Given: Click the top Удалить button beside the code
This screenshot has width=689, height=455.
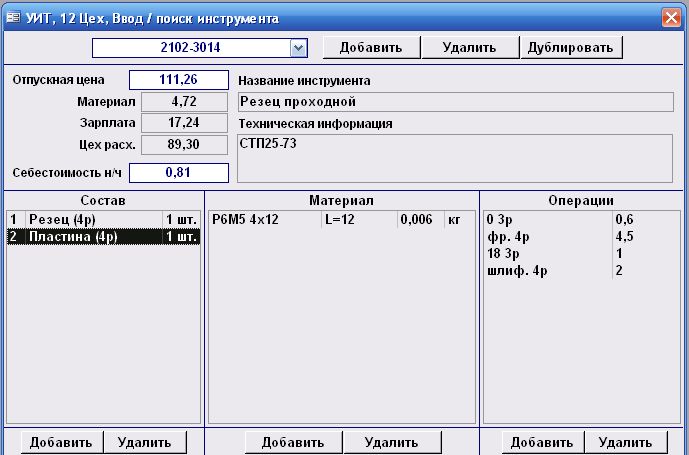Looking at the screenshot, I should tap(469, 47).
